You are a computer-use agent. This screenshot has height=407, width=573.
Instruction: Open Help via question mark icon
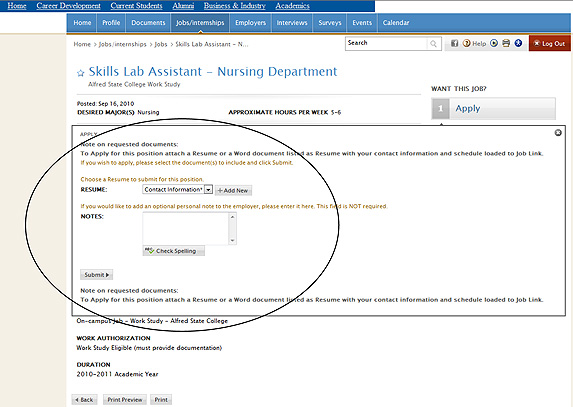tap(466, 43)
